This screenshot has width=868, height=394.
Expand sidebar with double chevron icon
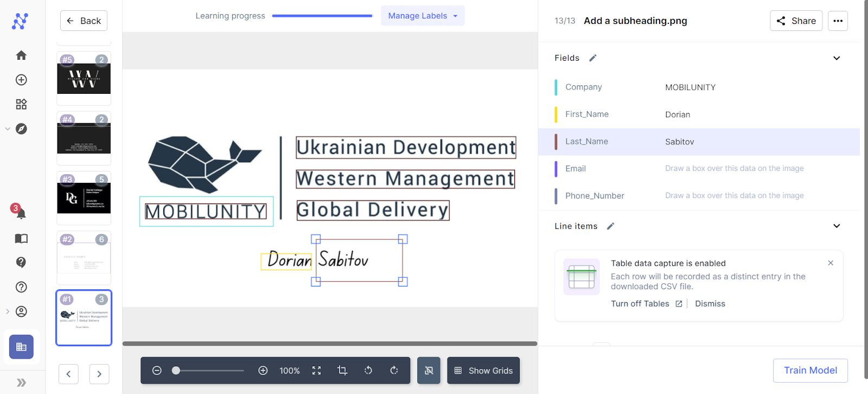21,383
